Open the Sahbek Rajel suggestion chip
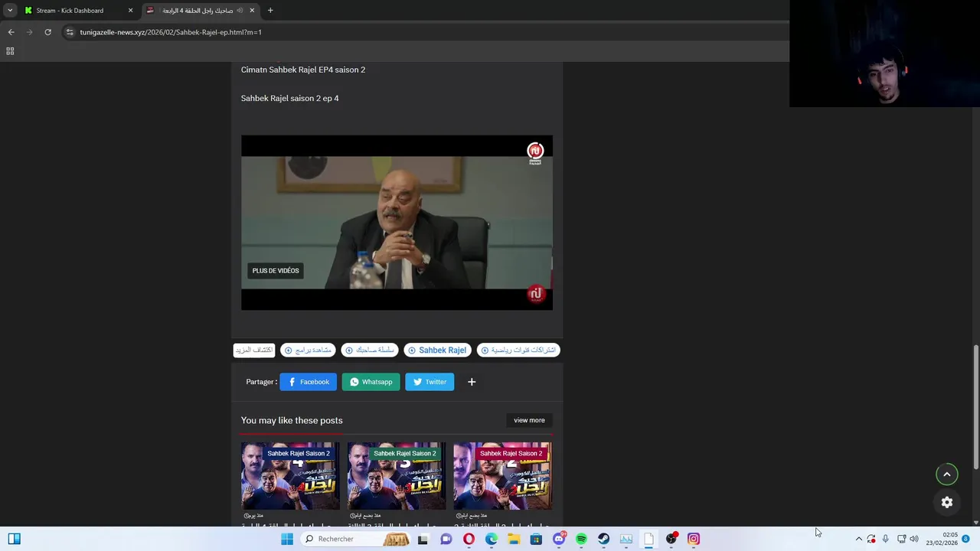The image size is (980, 551). tap(437, 350)
